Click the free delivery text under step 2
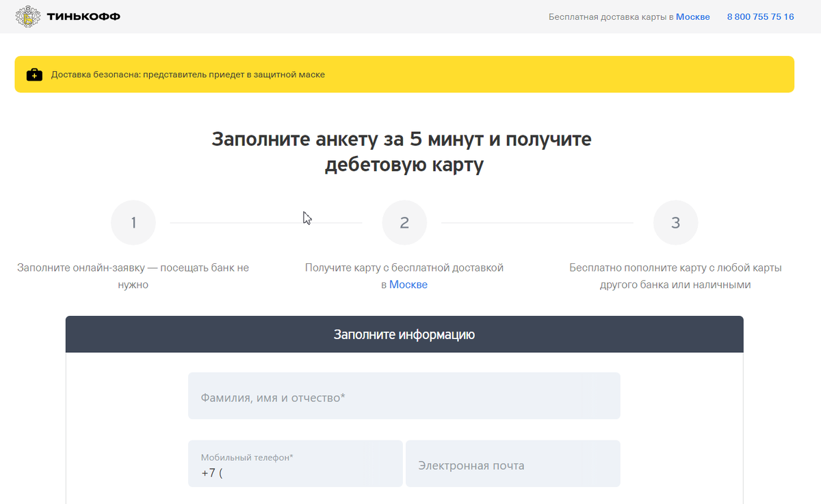This screenshot has height=504, width=821. [404, 269]
